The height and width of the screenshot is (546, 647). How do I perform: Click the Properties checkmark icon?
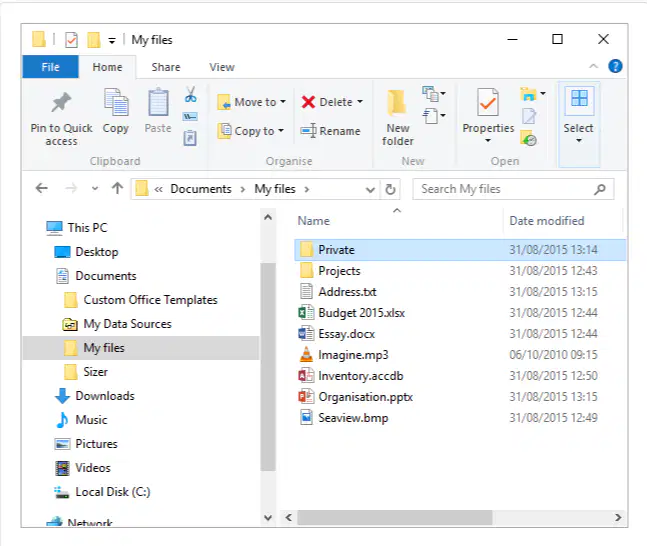488,102
